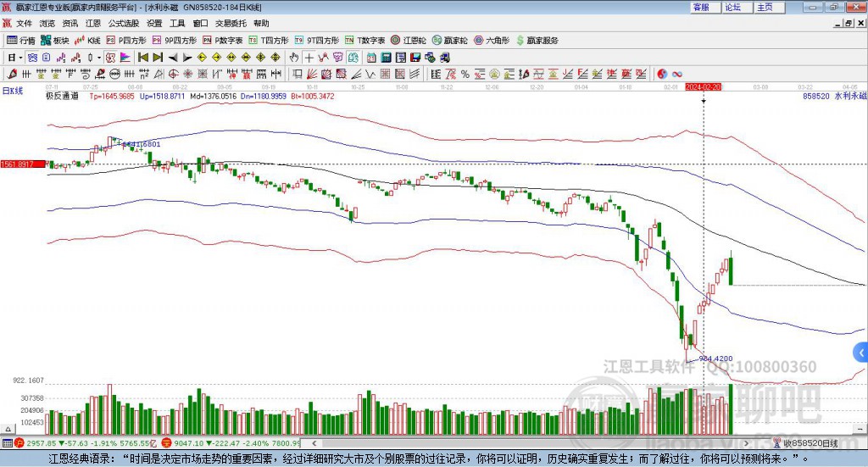Open the T数字表 tool
Image resolution: width=868 pixels, height=467 pixels.
[364, 41]
